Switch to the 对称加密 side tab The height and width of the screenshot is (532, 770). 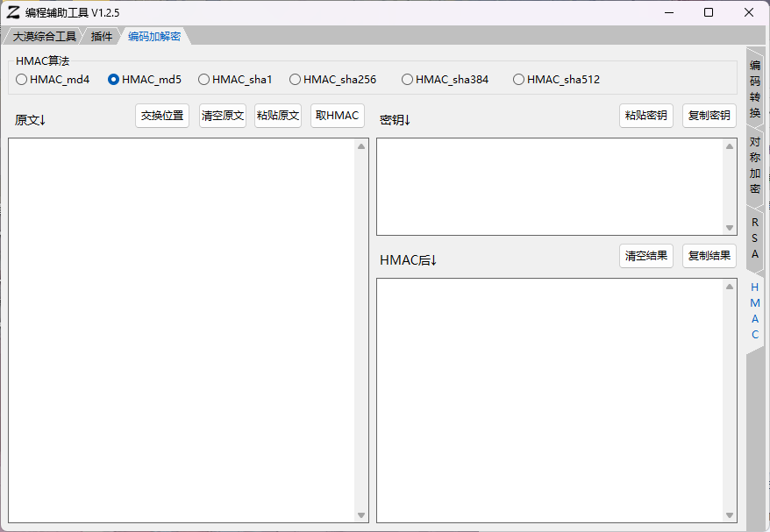click(x=755, y=165)
